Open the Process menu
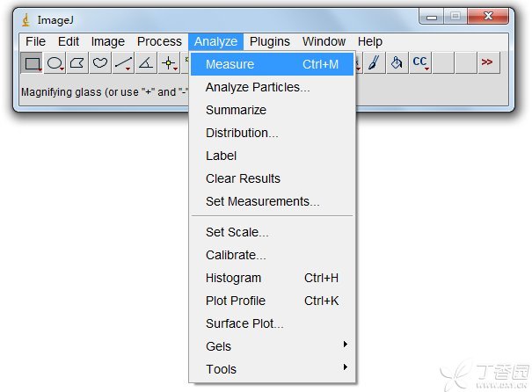 159,41
